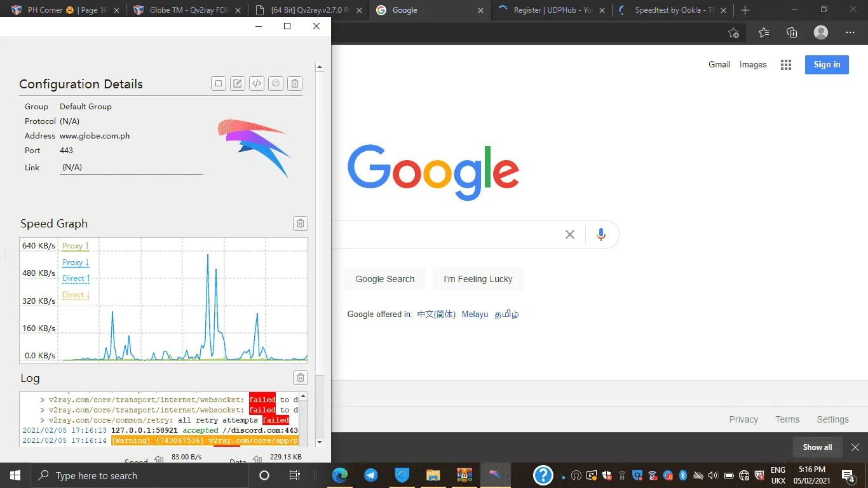
Task: Delete the configuration using its trash icon
Action: (295, 83)
